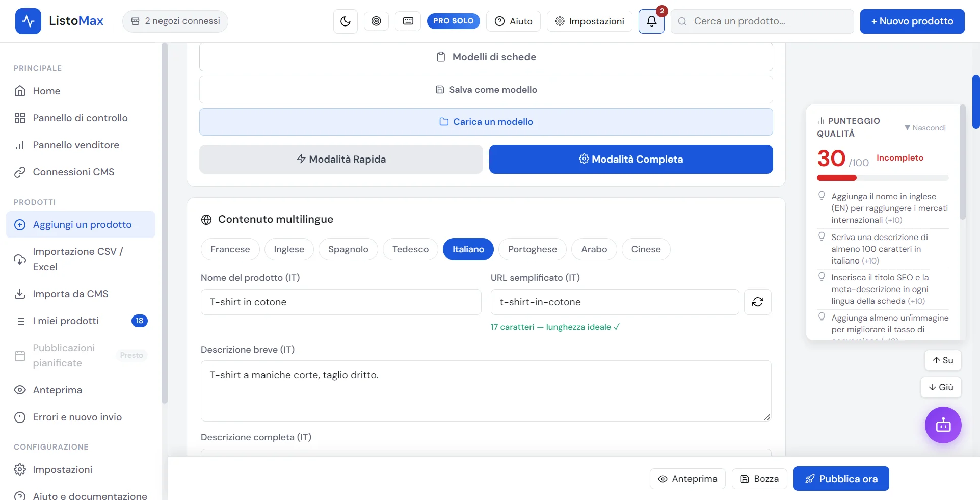Toggle dark mode with the moon icon
980x500 pixels.
[x=346, y=21]
